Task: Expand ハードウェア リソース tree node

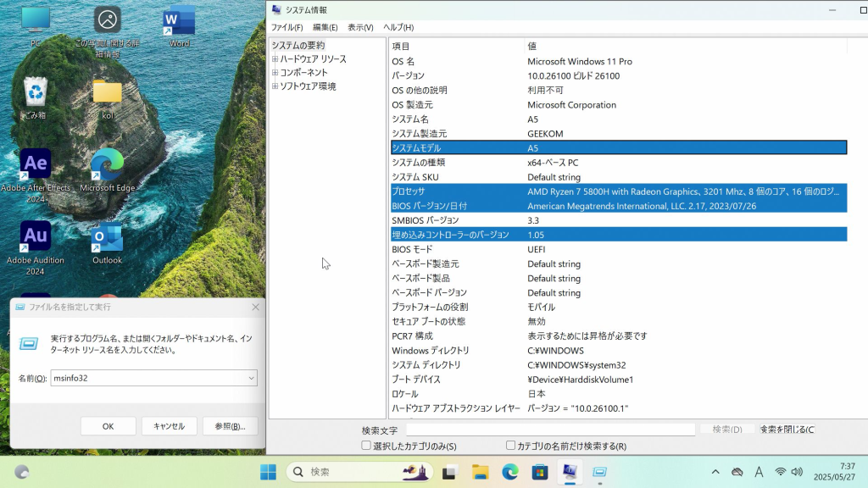Action: pyautogui.click(x=275, y=58)
